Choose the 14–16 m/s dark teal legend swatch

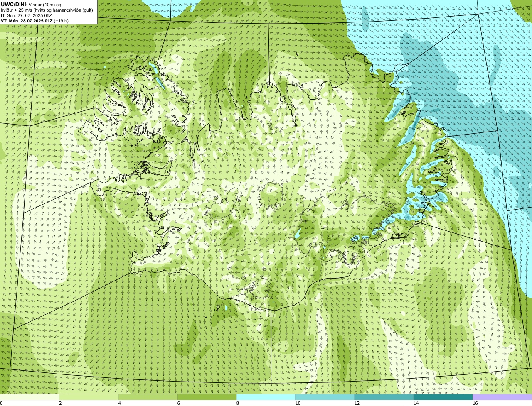point(443,397)
